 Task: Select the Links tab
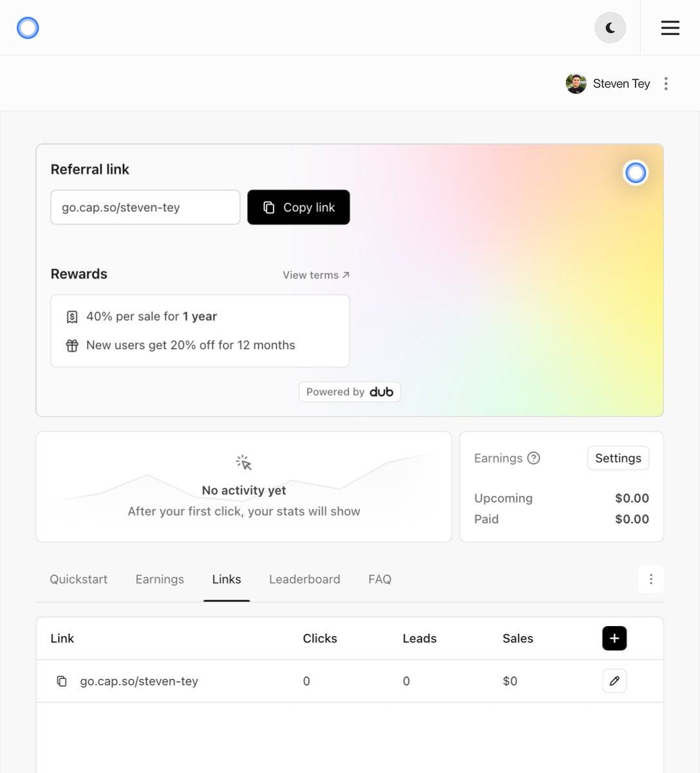point(227,579)
